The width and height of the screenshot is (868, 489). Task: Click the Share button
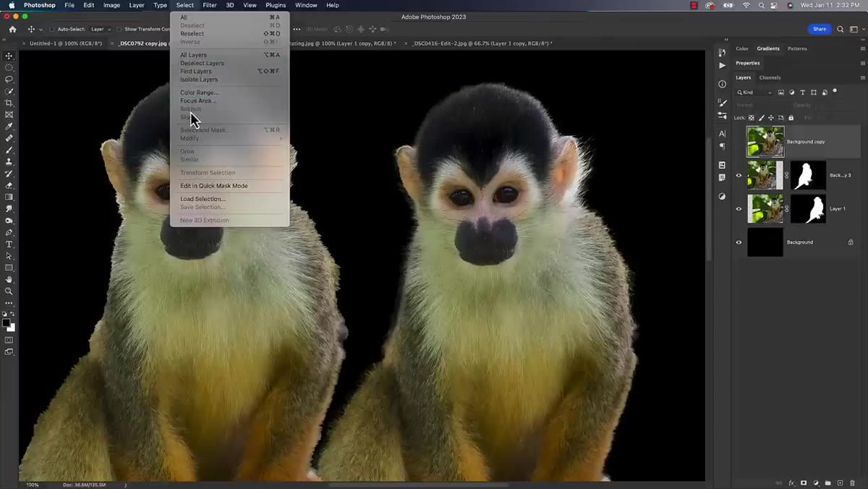coord(820,30)
